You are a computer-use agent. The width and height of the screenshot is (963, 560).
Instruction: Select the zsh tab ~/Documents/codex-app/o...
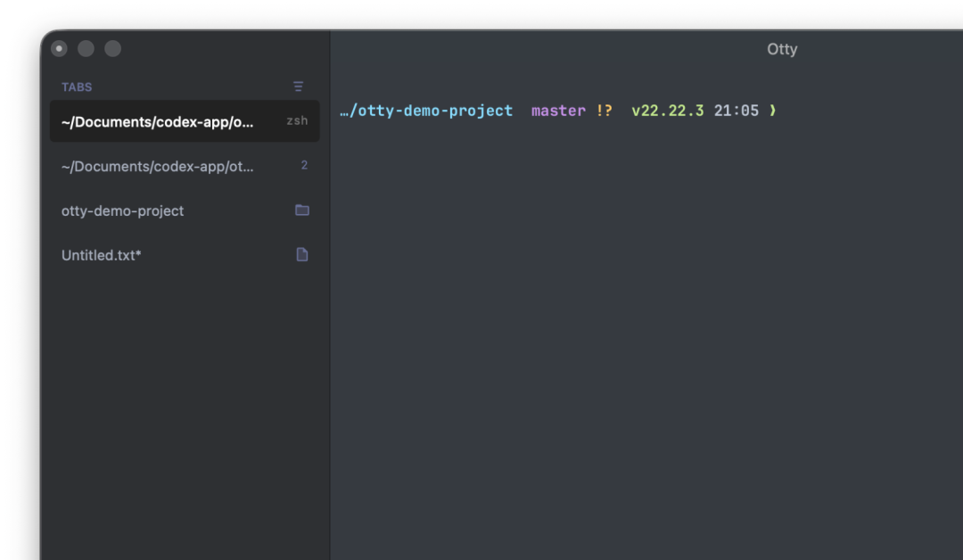click(x=185, y=121)
